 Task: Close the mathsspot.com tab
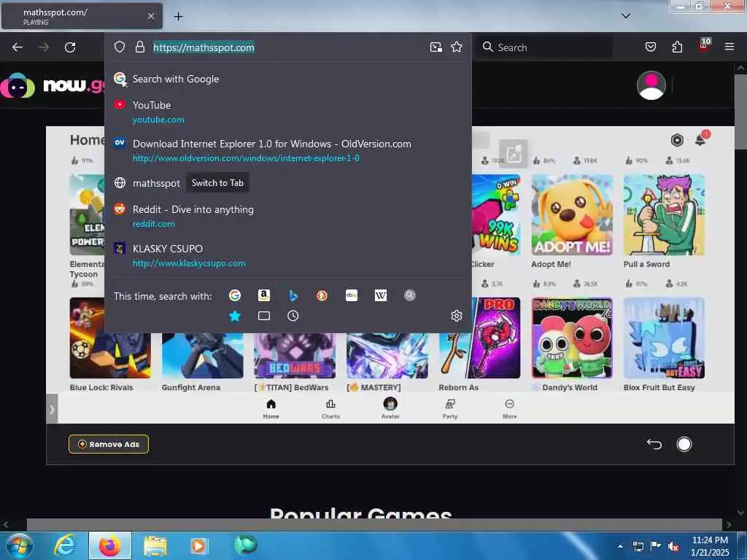pyautogui.click(x=150, y=16)
